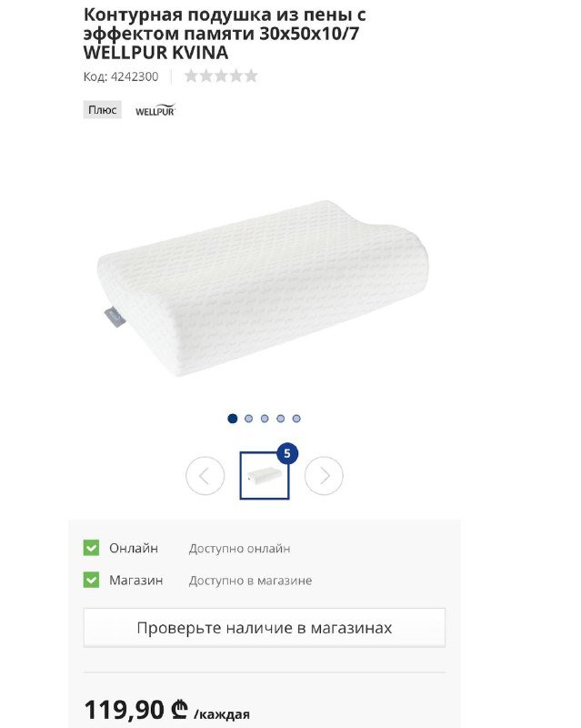Click the previous image arrow button
The image size is (581, 728).
point(205,475)
